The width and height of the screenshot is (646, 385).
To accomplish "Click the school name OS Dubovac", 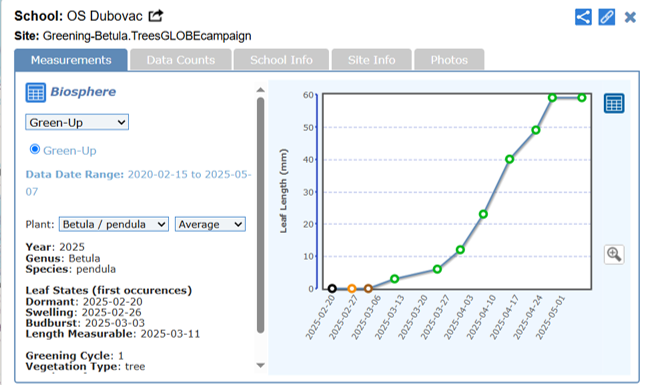I will tap(105, 16).
